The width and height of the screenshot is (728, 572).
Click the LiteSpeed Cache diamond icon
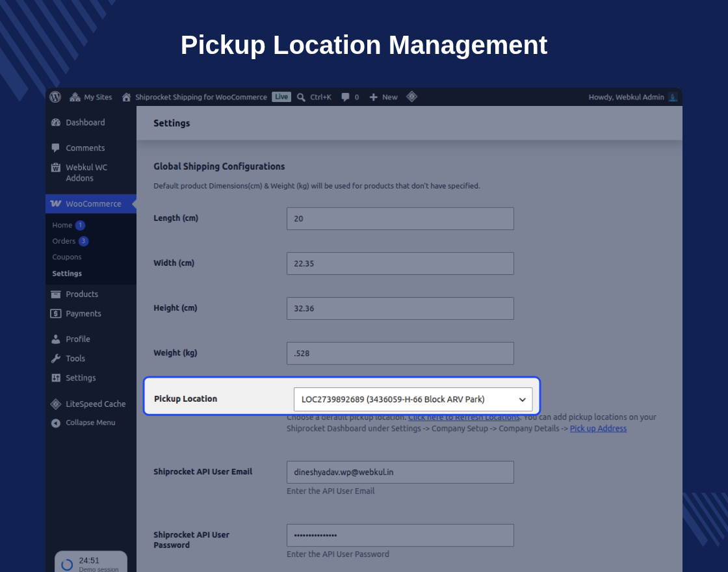56,404
